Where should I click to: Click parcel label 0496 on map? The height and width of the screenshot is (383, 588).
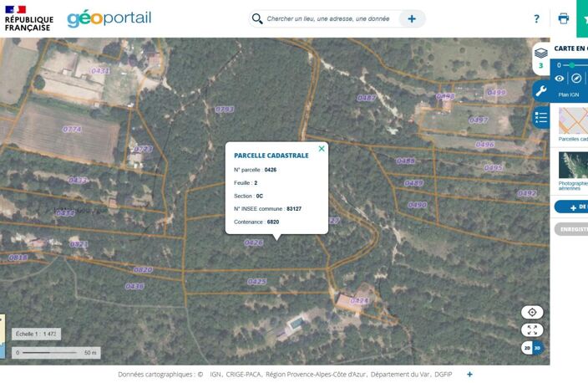coord(485,144)
